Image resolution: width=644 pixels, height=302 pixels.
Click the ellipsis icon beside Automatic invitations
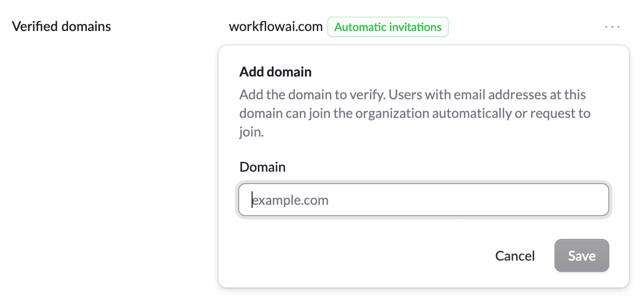[612, 27]
